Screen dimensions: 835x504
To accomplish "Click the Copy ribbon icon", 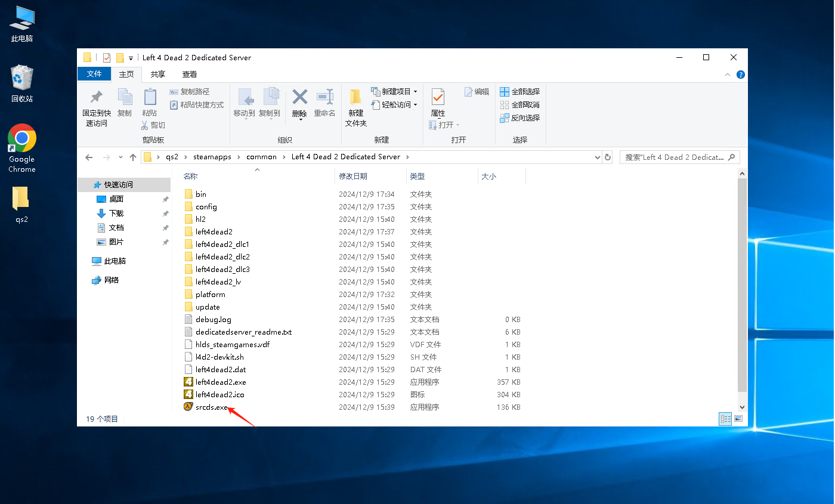I will (125, 103).
